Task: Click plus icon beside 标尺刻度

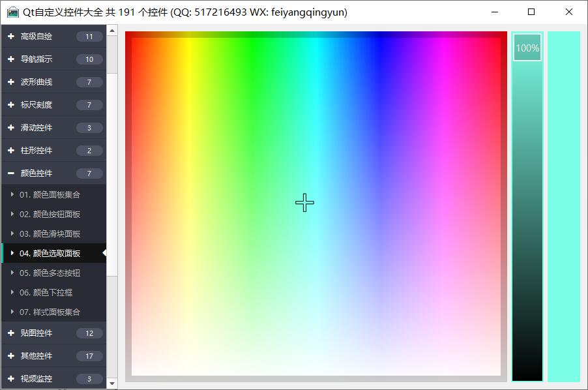Action: pos(11,105)
